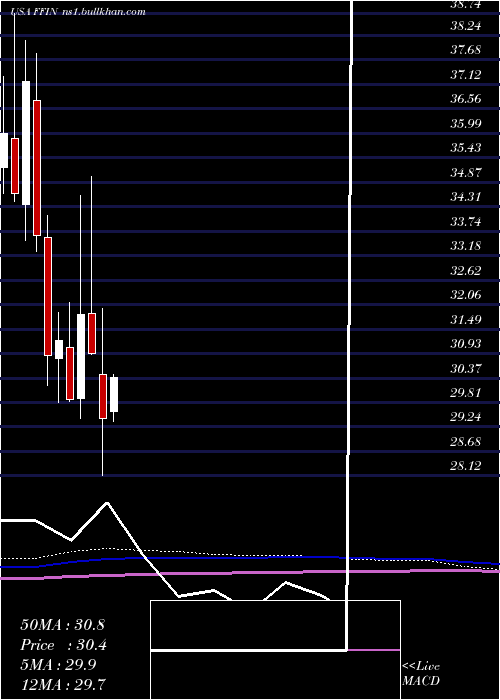500x700 pixels.
Task: Click the 35.43 price axis label
Action: coord(465,148)
